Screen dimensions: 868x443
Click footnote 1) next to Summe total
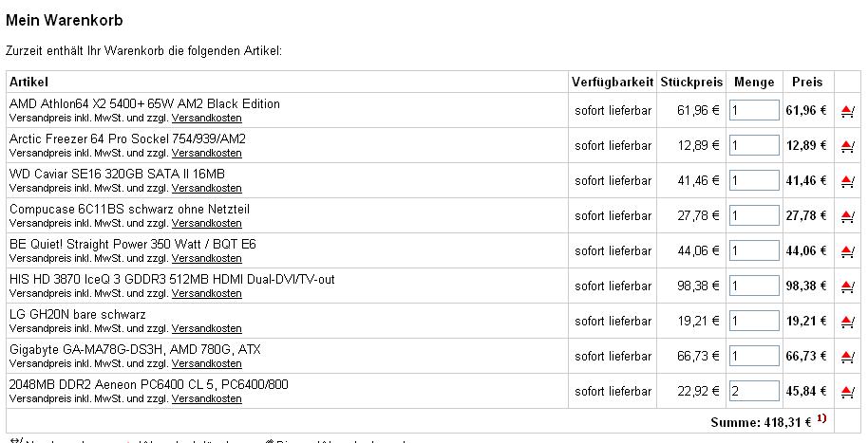pos(821,418)
